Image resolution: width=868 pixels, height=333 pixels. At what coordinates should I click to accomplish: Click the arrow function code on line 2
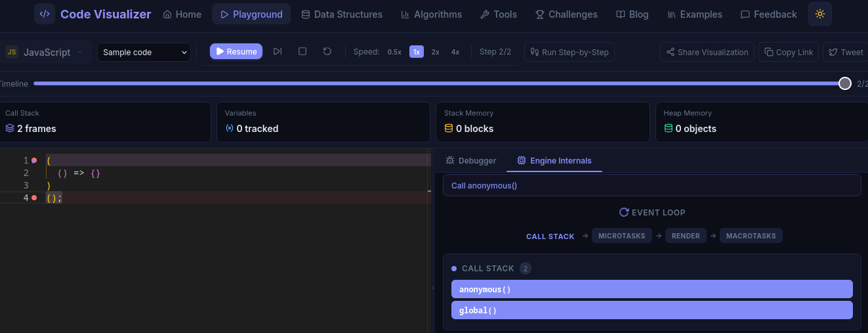pos(79,173)
